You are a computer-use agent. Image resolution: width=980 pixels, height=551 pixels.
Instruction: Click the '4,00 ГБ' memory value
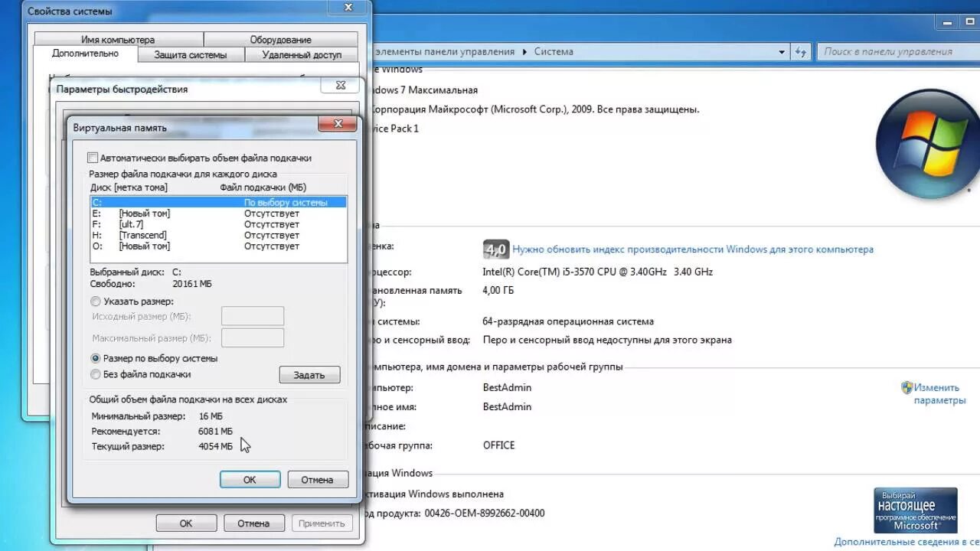(x=498, y=291)
